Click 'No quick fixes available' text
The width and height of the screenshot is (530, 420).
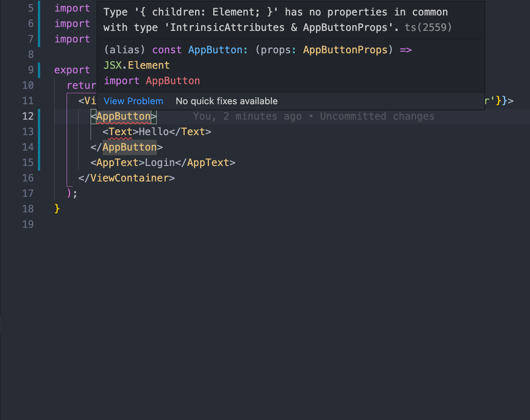pos(227,101)
